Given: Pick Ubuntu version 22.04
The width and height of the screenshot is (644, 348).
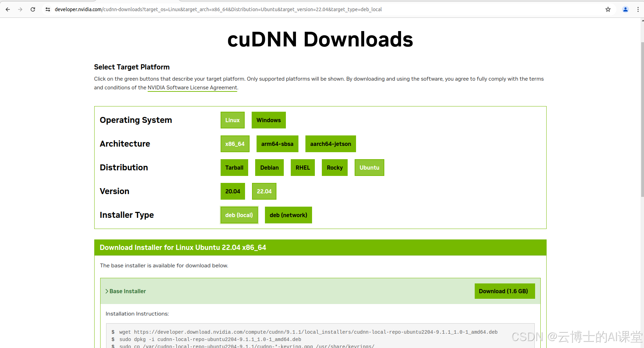Looking at the screenshot, I should point(264,191).
